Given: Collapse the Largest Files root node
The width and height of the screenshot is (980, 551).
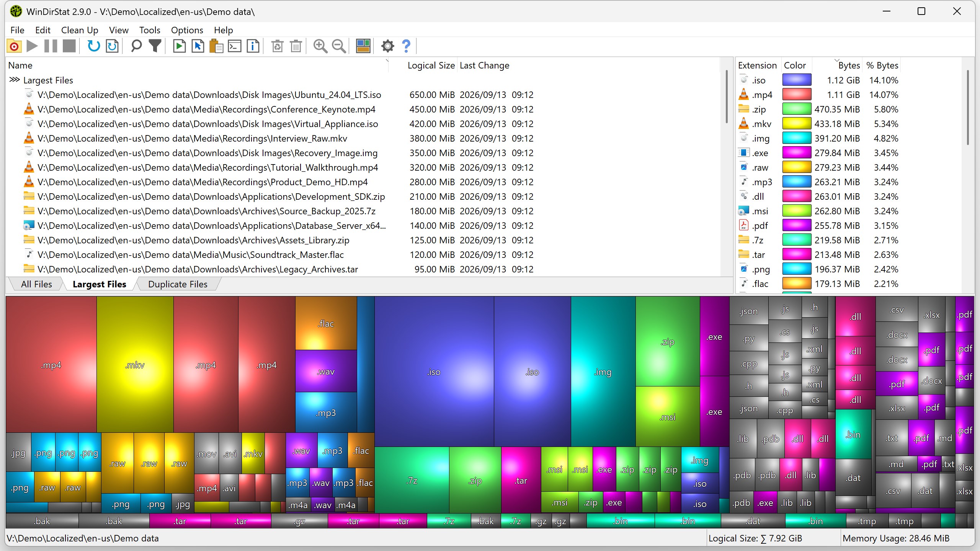Looking at the screenshot, I should coord(14,80).
